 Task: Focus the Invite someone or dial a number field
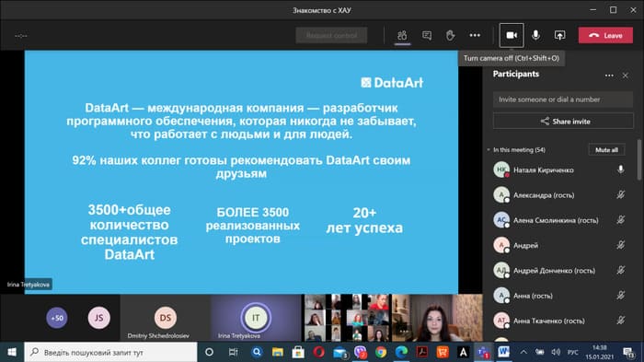(563, 99)
